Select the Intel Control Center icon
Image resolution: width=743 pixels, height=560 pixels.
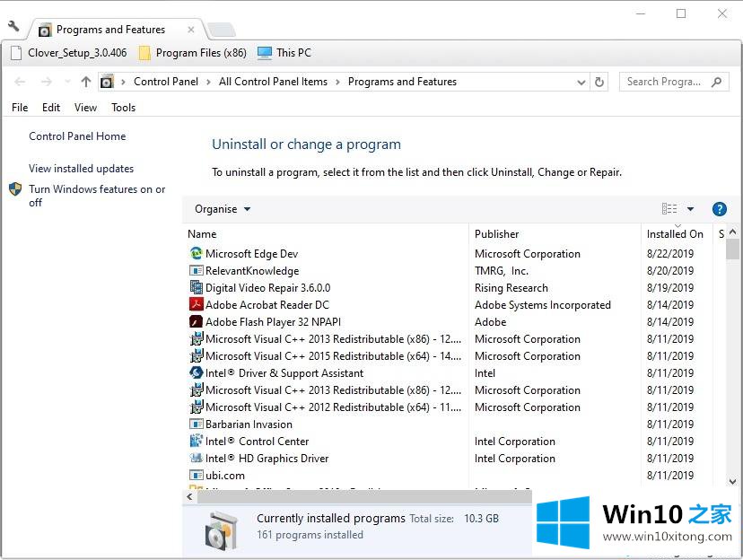[196, 441]
